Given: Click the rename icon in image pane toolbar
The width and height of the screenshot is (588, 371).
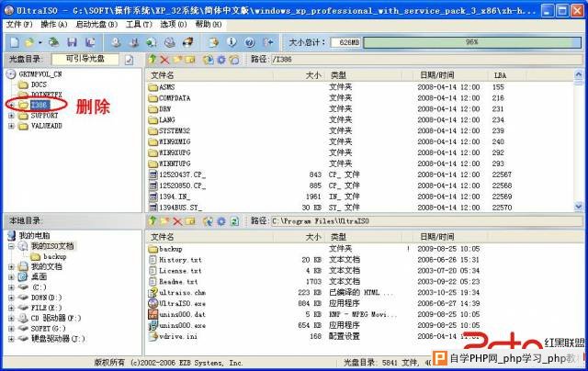Looking at the screenshot, I should (190, 59).
